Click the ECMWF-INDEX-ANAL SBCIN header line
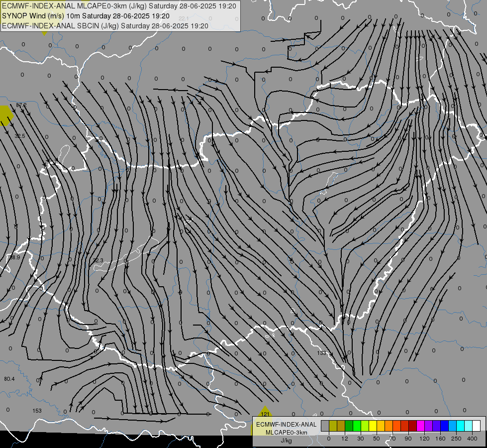The image size is (487, 448). click(105, 26)
